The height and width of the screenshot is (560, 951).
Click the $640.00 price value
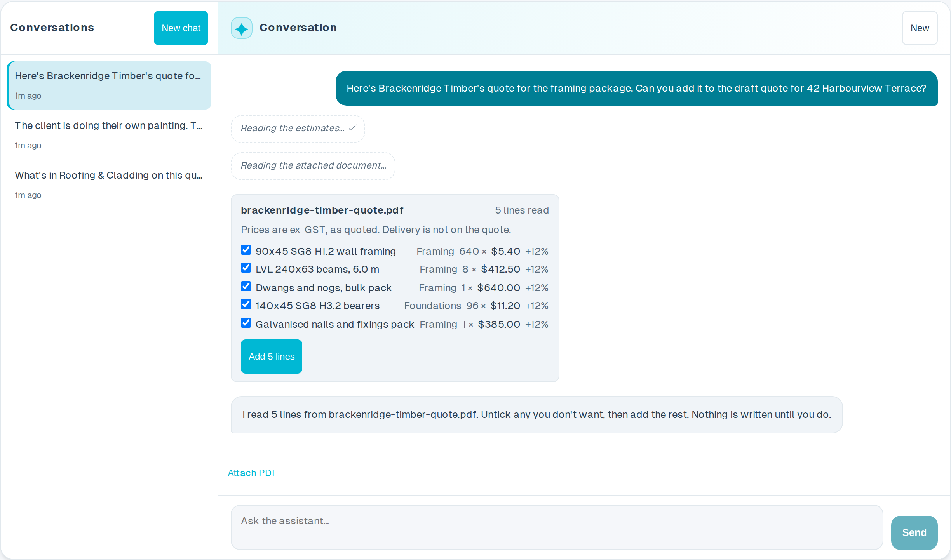point(498,288)
